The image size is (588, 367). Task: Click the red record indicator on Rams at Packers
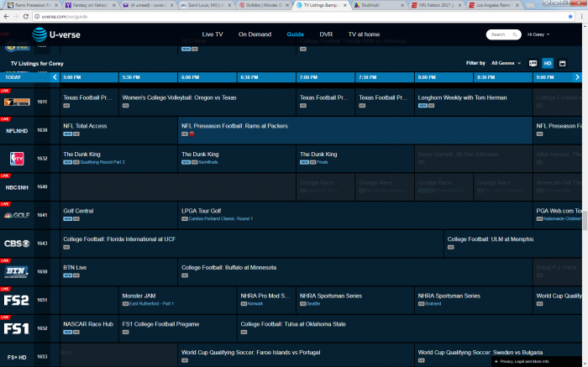pos(192,134)
